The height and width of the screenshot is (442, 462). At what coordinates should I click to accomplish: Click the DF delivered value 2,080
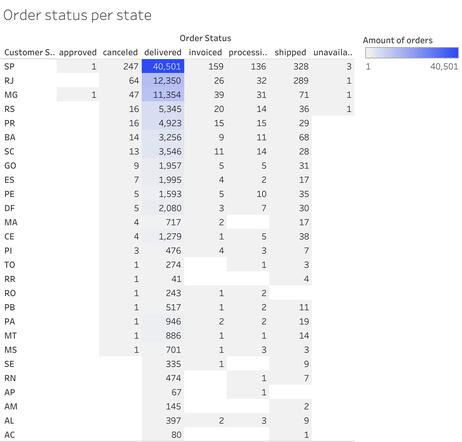click(170, 208)
